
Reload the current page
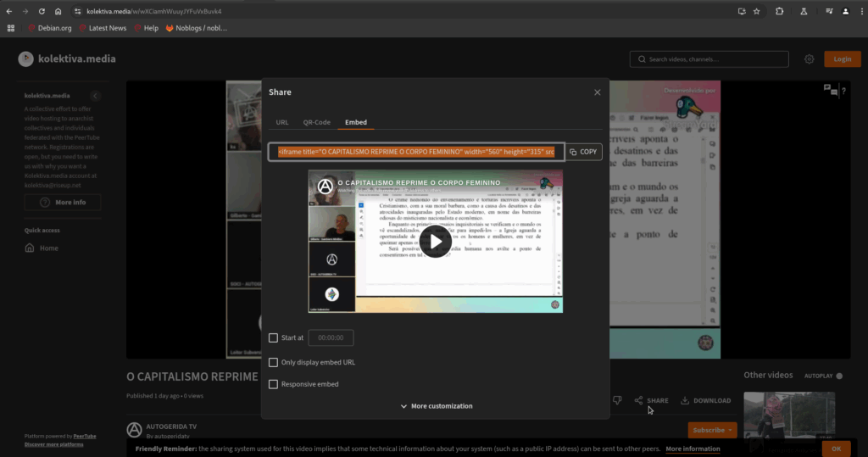pyautogui.click(x=42, y=11)
